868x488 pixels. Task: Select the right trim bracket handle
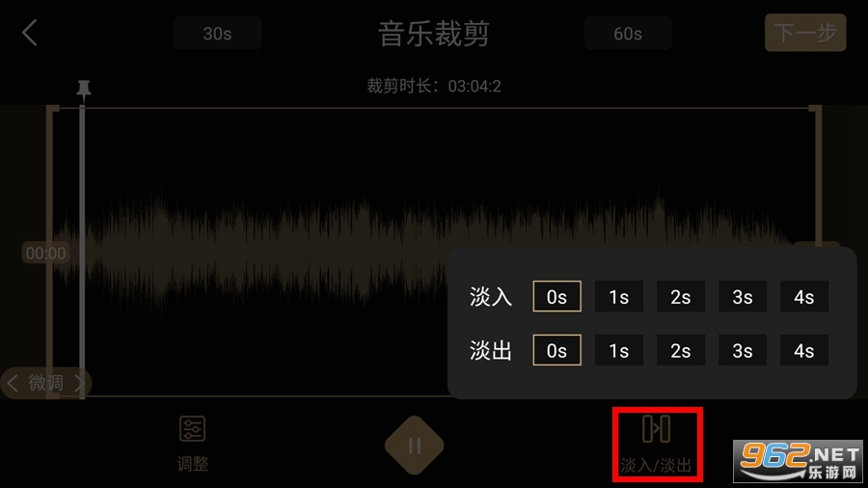[x=816, y=177]
